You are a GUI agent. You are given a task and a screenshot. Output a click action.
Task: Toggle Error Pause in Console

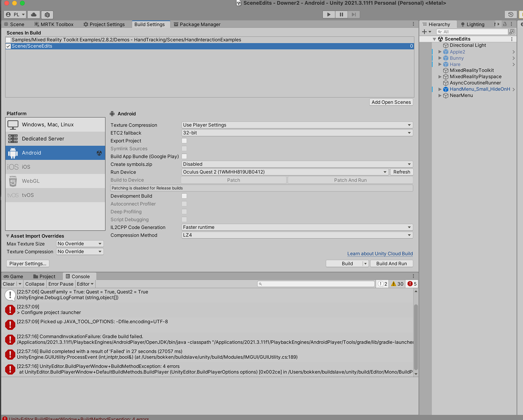click(x=61, y=284)
